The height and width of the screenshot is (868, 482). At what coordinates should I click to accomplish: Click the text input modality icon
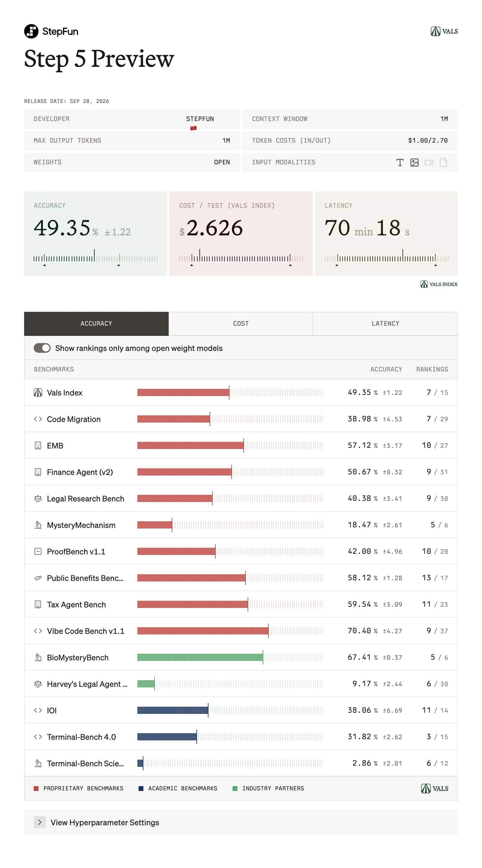point(400,163)
